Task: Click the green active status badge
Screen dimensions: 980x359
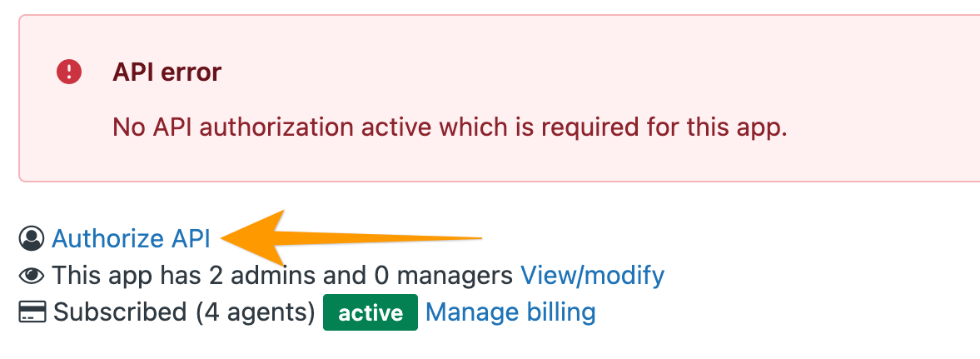Action: click(x=370, y=312)
